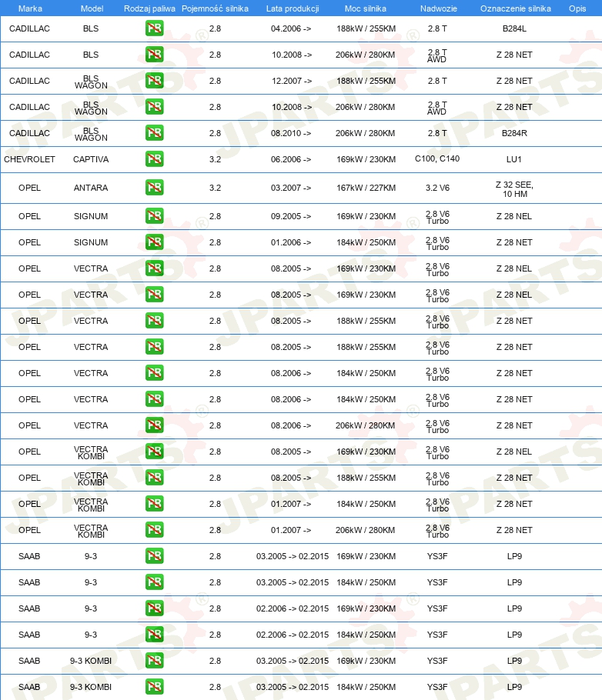This screenshot has height=700, width=602.
Task: Click fuel icon in Saab 9-3 03.2005 184kW row
Action: click(x=154, y=582)
